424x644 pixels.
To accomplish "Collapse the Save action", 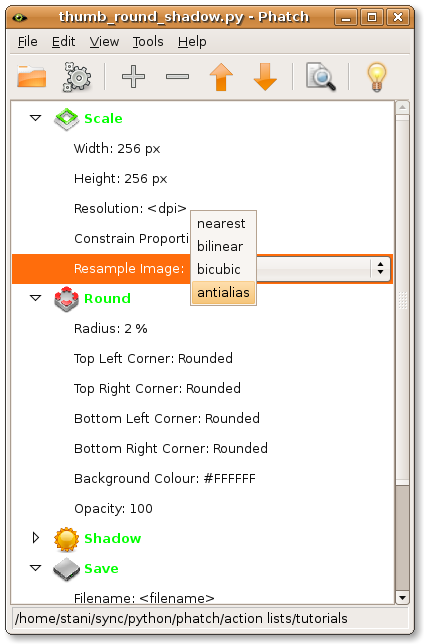I will pos(36,568).
